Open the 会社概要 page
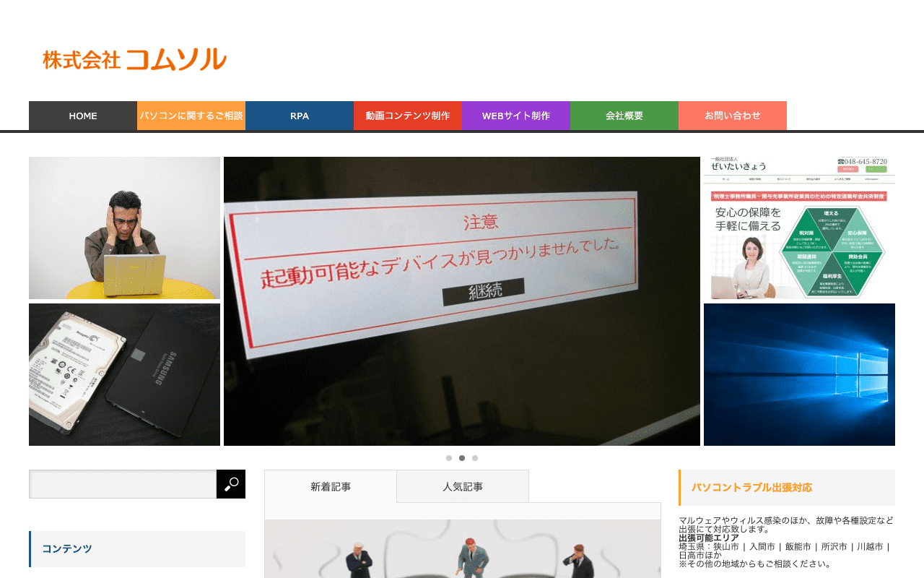 624,116
